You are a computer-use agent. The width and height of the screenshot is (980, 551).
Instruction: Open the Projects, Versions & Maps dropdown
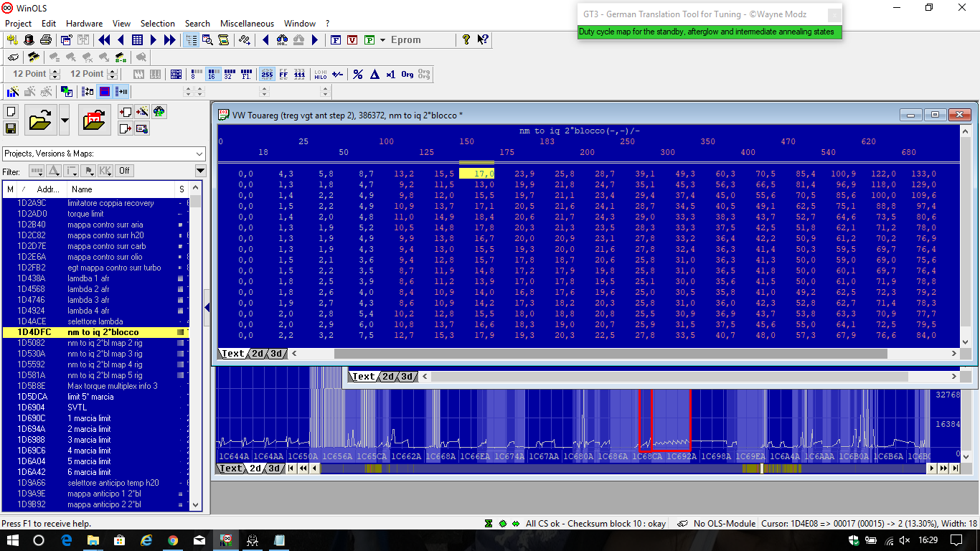click(x=103, y=154)
